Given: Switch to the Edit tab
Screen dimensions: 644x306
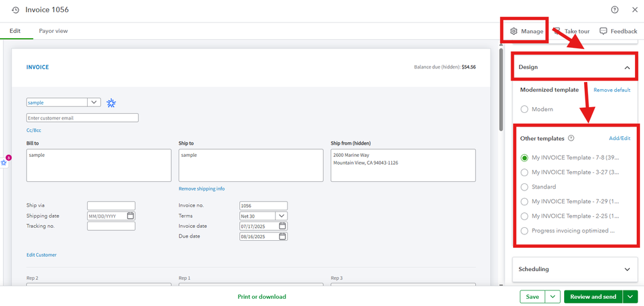Looking at the screenshot, I should [x=15, y=31].
